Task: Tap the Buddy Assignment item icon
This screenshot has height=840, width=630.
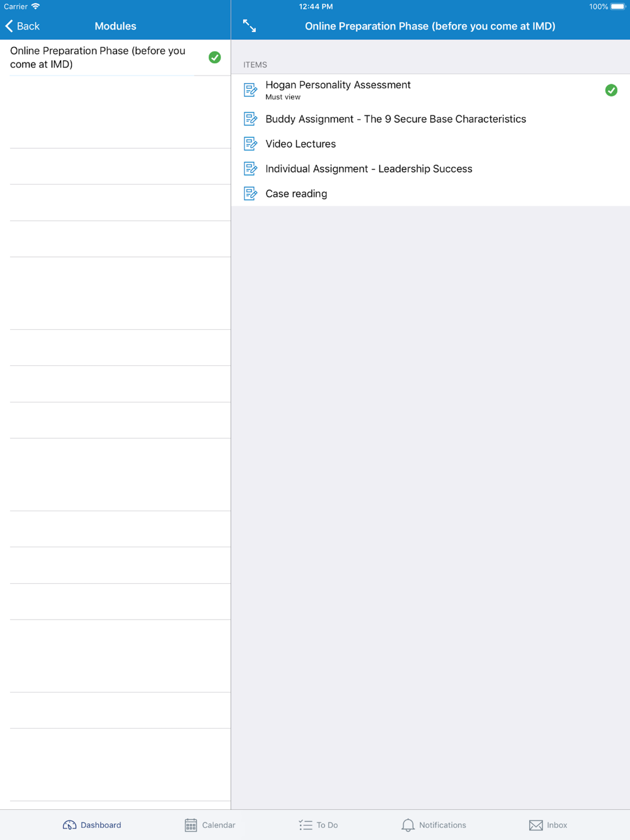Action: point(250,119)
